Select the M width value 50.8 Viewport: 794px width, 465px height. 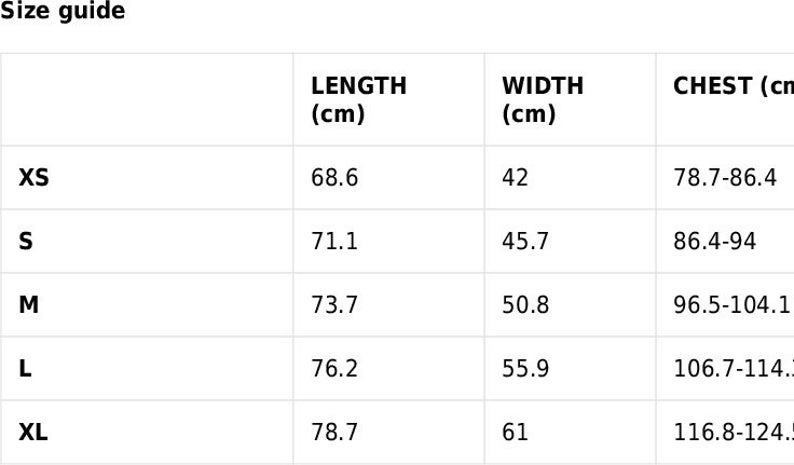[525, 305]
